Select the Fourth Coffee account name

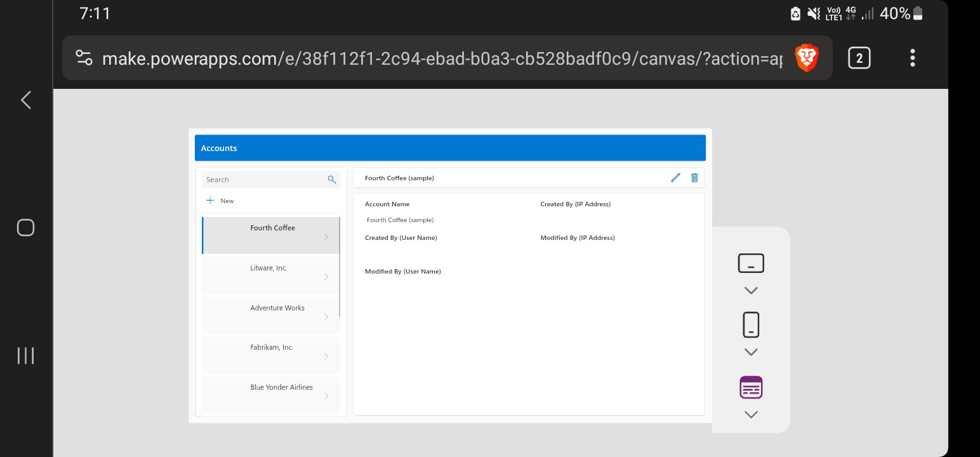pos(272,228)
